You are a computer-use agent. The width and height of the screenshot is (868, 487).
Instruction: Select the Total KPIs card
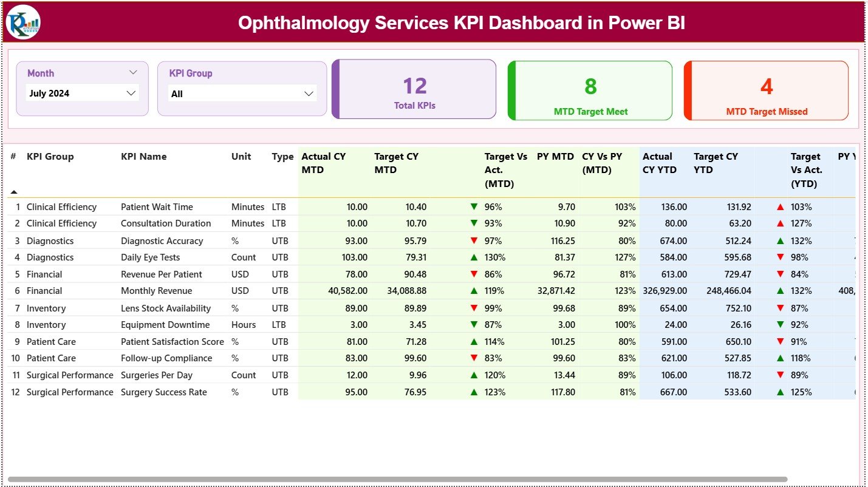click(414, 89)
